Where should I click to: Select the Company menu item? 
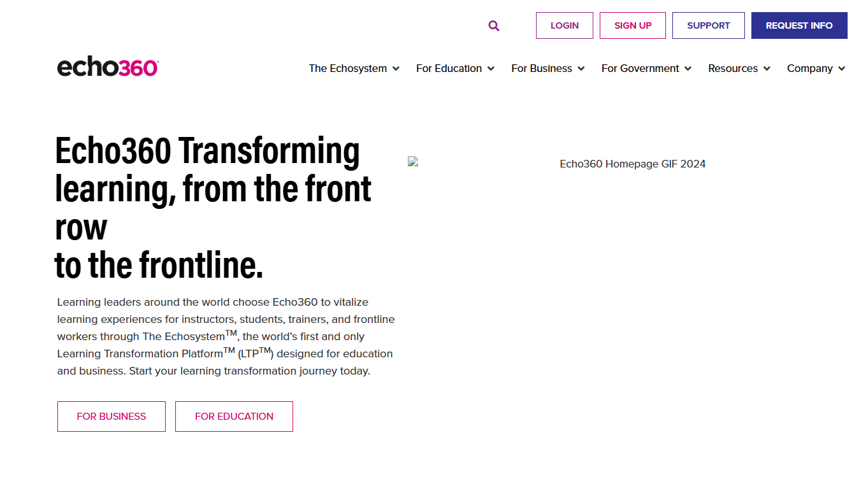(809, 68)
